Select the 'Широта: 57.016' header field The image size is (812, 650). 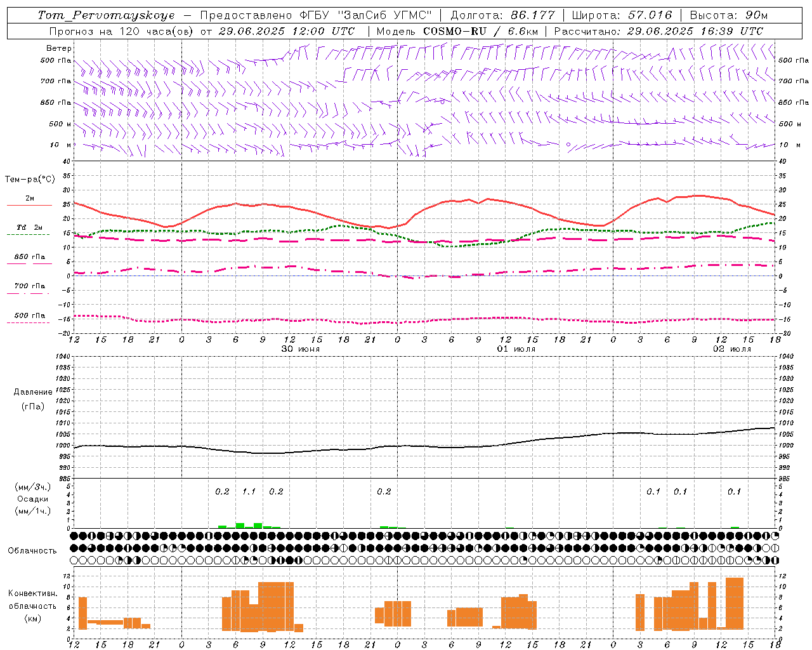point(622,15)
